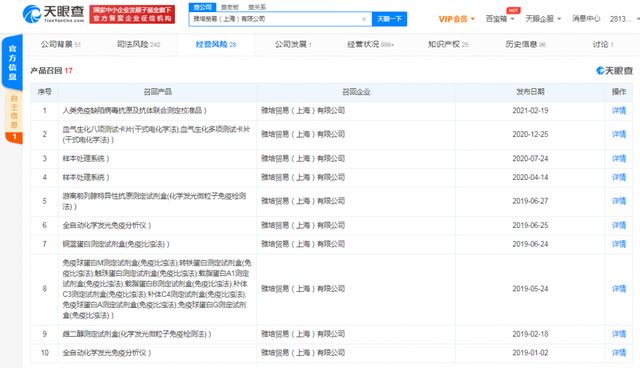640x368 pixels.
Task: Open 详情 for the 2019-06-25 recall
Action: (619, 225)
